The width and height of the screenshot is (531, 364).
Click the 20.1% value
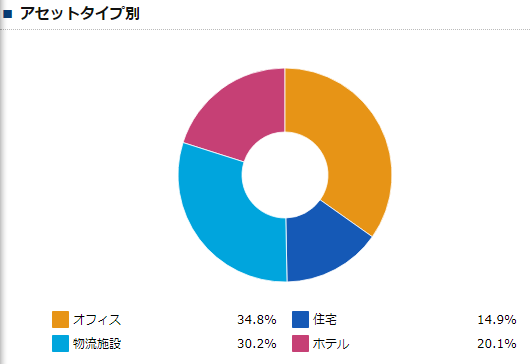tap(496, 344)
